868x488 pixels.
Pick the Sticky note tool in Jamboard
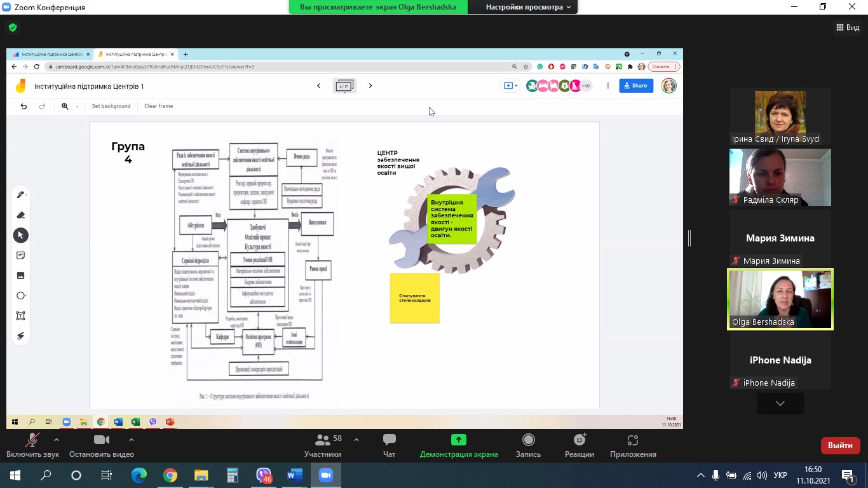point(20,255)
